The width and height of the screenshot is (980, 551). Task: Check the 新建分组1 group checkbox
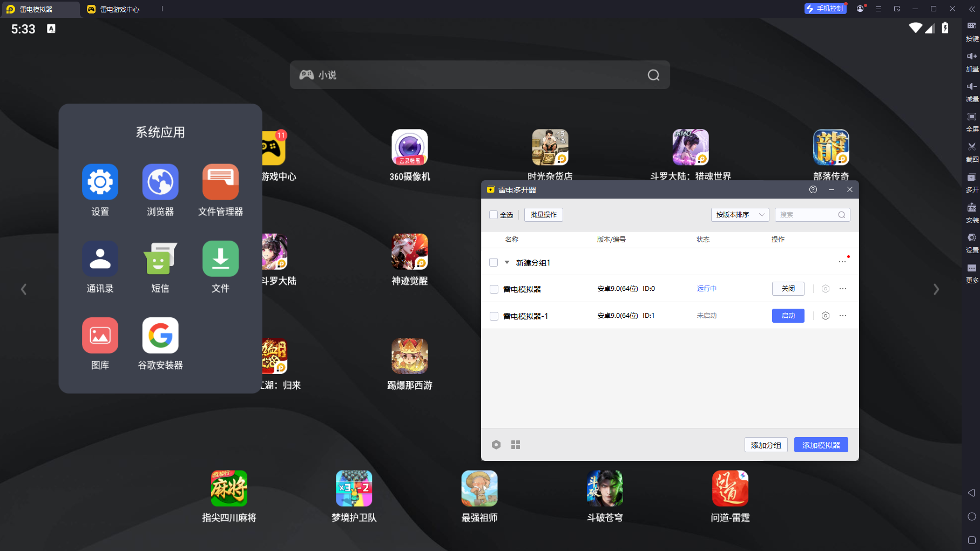pos(494,262)
